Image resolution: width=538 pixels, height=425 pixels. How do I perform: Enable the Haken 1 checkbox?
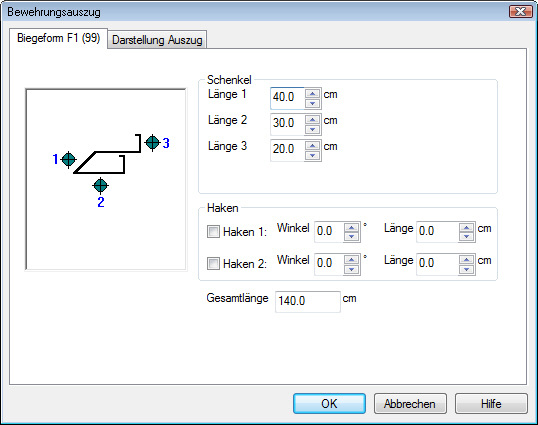(213, 232)
